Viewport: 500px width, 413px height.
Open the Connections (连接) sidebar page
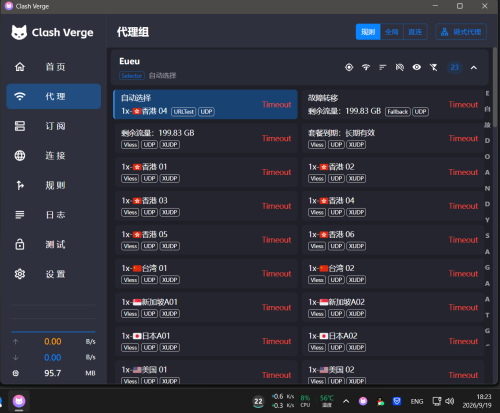click(53, 155)
